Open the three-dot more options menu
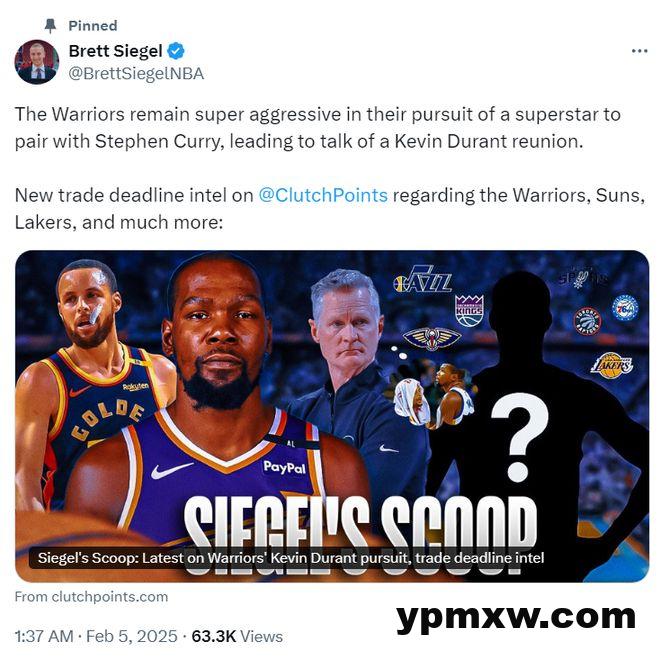This screenshot has width=660, height=660. click(639, 51)
